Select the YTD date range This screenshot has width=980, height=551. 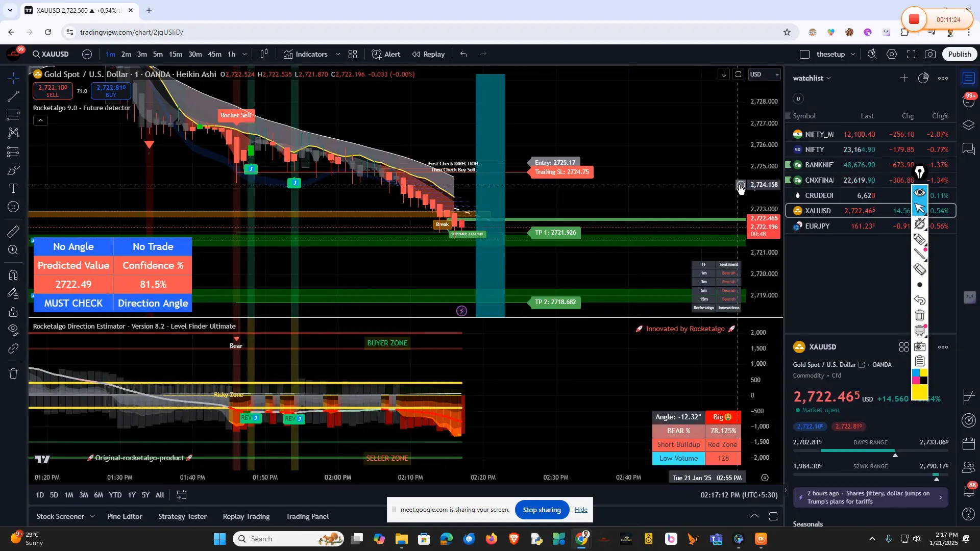coord(115,495)
